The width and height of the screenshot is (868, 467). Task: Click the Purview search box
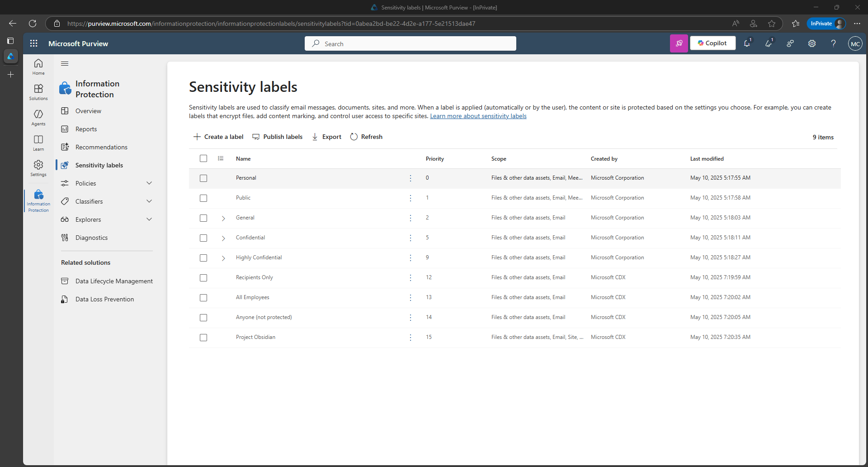tap(410, 43)
